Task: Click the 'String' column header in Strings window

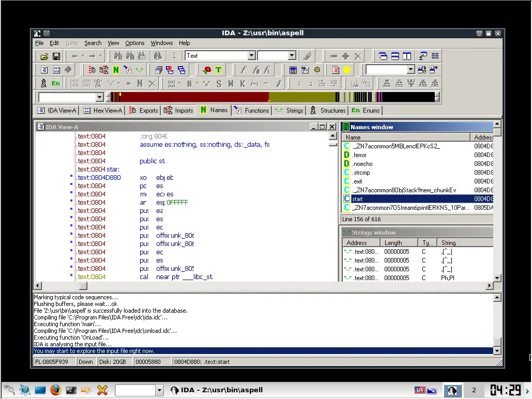Action: 465,243
